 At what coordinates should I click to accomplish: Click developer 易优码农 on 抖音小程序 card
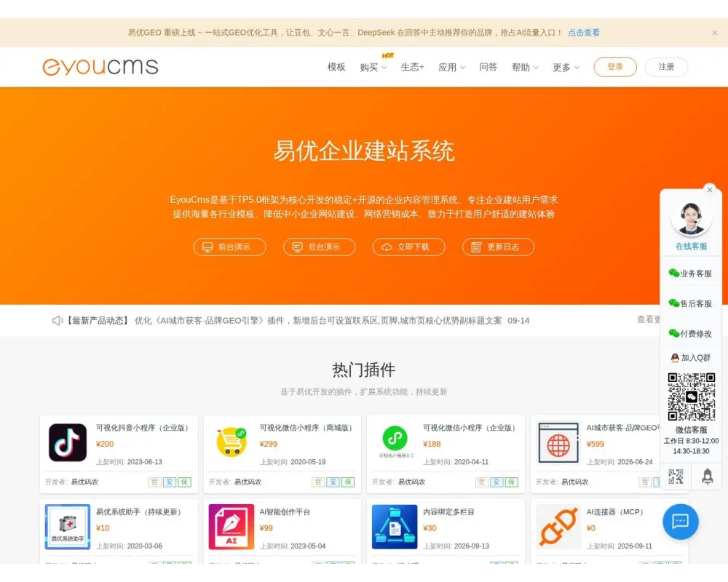pos(84,482)
